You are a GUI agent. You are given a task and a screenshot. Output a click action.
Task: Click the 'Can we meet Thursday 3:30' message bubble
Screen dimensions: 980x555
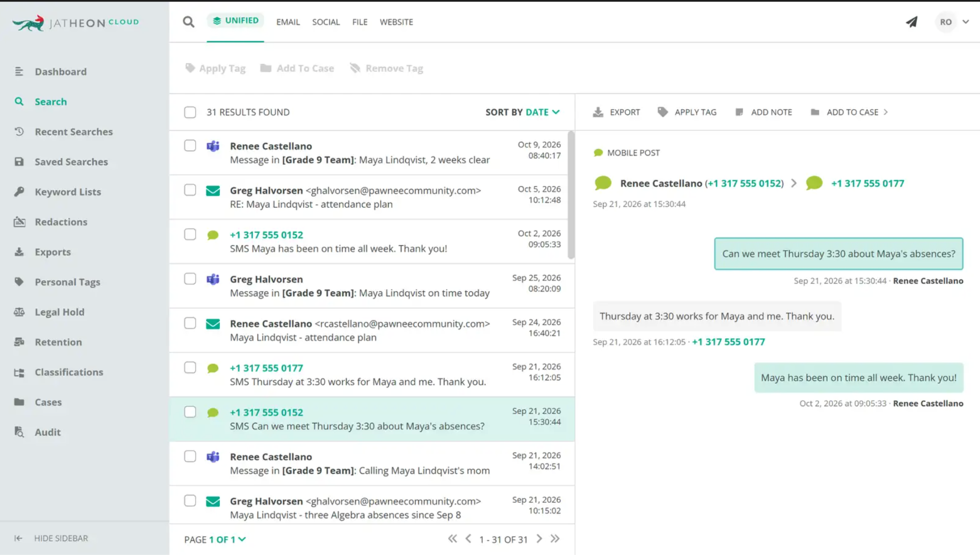click(838, 254)
